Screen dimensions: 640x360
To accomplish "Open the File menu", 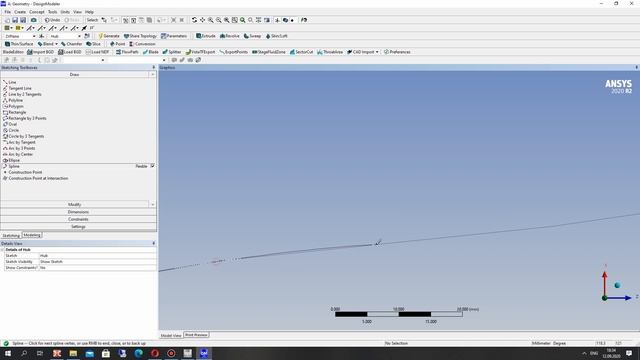I will click(x=8, y=12).
